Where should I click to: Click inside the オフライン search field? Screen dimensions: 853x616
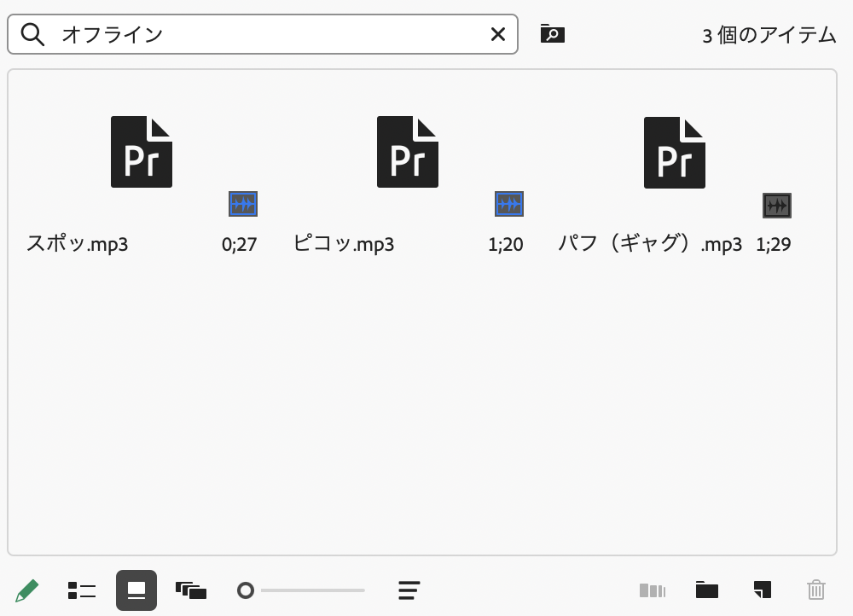(x=256, y=34)
